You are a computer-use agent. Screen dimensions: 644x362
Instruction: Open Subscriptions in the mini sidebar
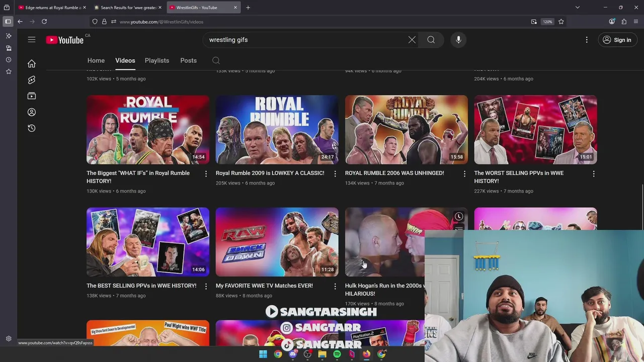click(32, 96)
